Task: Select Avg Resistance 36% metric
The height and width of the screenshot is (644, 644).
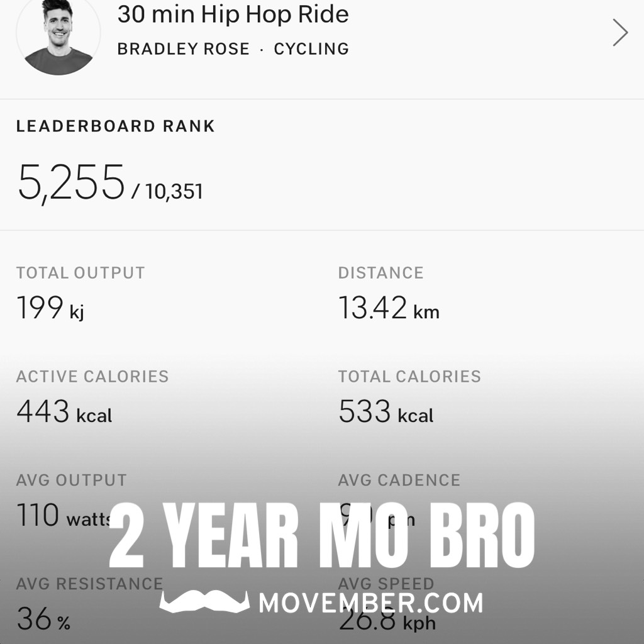Action: (43, 619)
